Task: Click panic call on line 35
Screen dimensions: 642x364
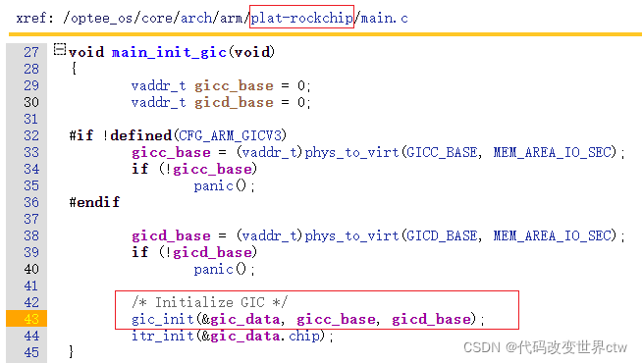Action: pyautogui.click(x=213, y=186)
